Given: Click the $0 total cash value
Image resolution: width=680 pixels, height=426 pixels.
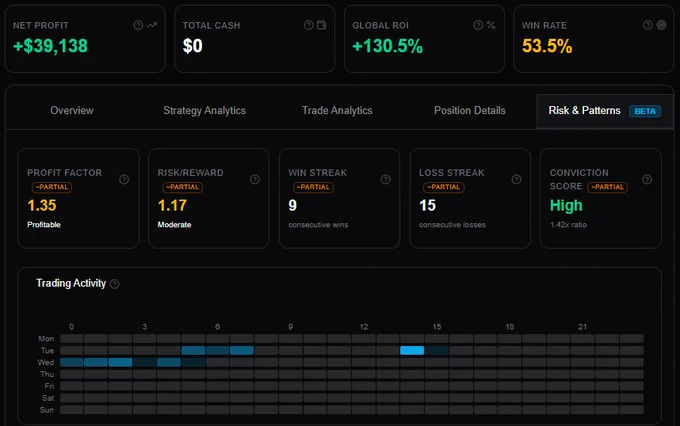Looking at the screenshot, I should click(x=193, y=46).
